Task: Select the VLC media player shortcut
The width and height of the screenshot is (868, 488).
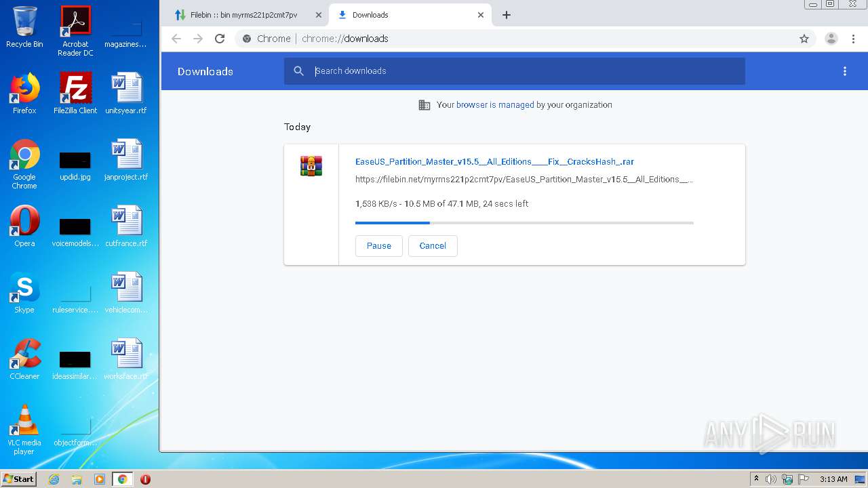Action: [x=24, y=430]
